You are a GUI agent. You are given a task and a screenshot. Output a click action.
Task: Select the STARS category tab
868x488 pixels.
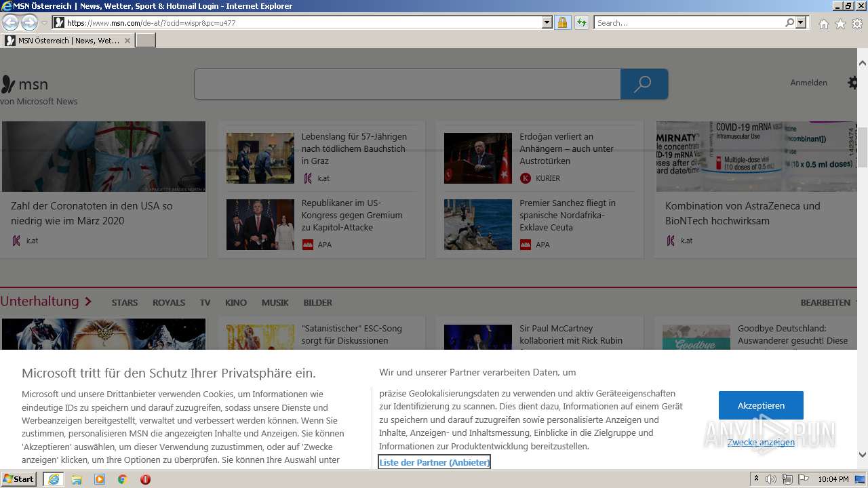click(x=125, y=302)
